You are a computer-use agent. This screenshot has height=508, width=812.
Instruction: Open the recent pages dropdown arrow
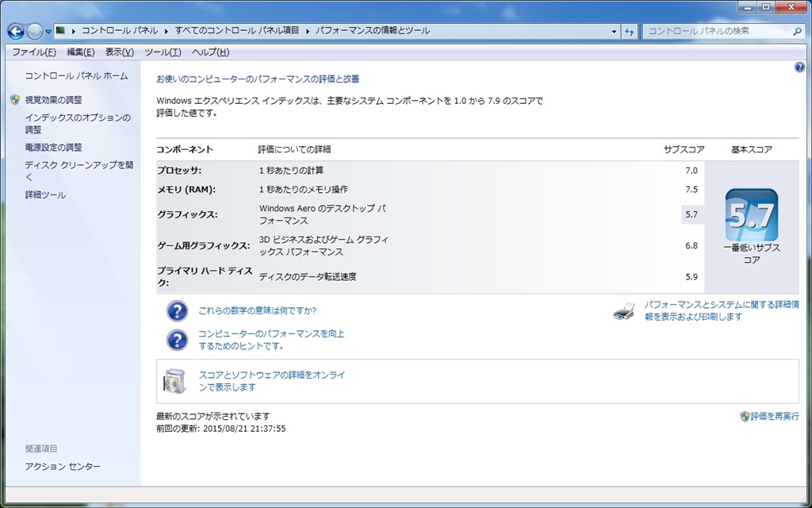coord(48,32)
